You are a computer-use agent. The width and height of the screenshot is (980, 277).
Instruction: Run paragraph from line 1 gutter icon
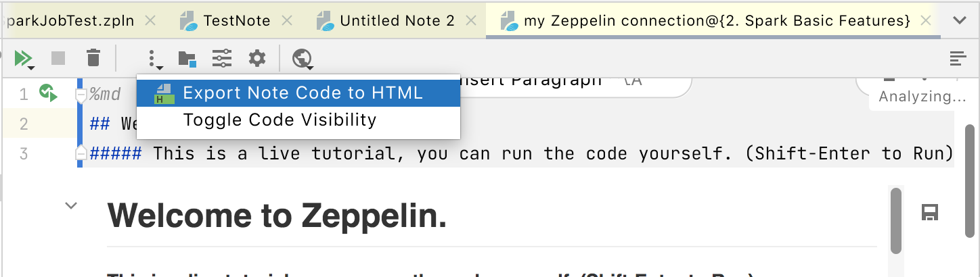47,93
